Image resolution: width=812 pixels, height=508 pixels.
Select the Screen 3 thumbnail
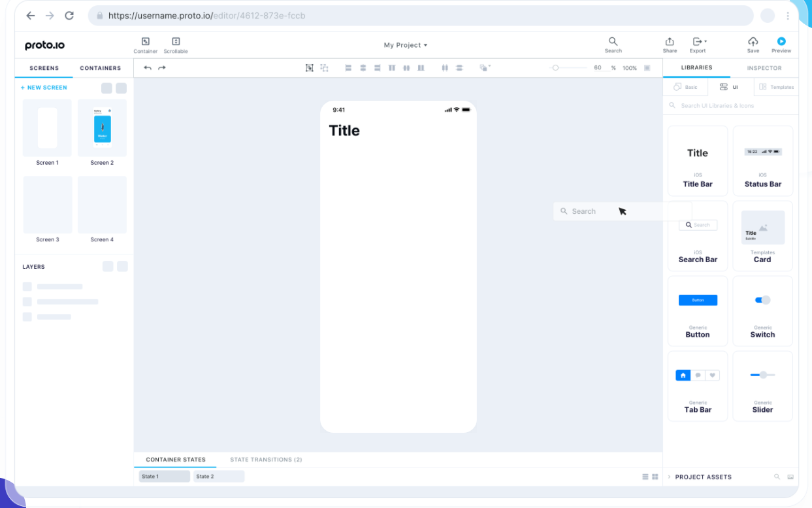click(47, 205)
